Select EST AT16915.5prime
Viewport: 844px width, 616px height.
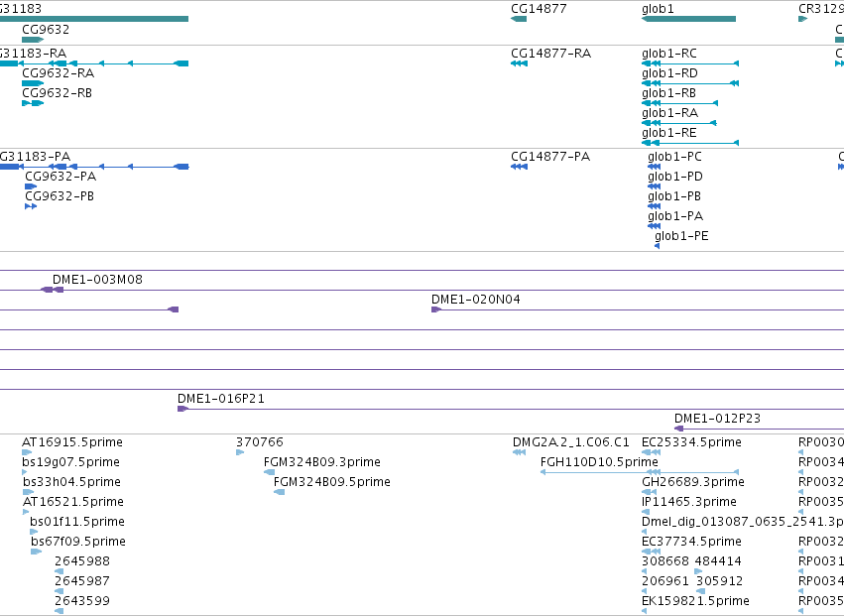point(72,442)
